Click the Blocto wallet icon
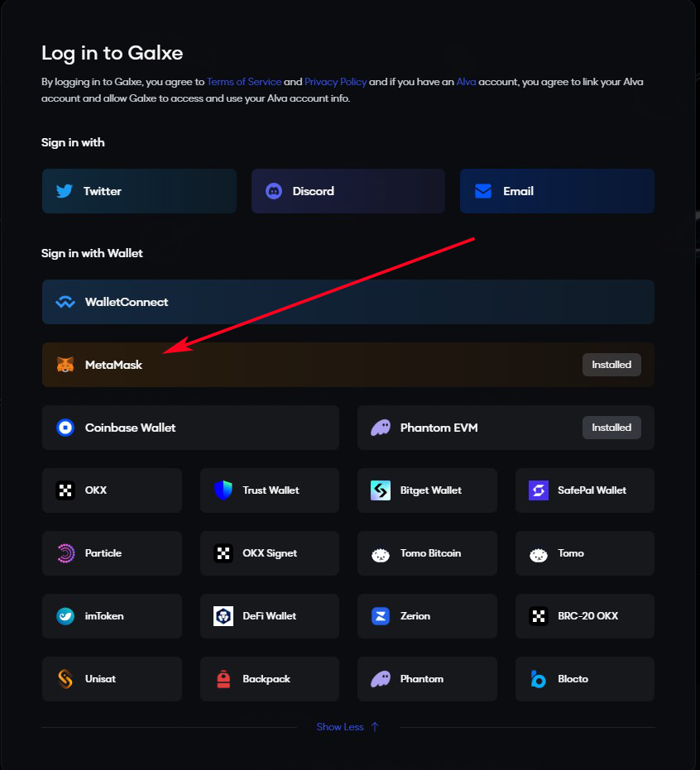 pyautogui.click(x=539, y=679)
